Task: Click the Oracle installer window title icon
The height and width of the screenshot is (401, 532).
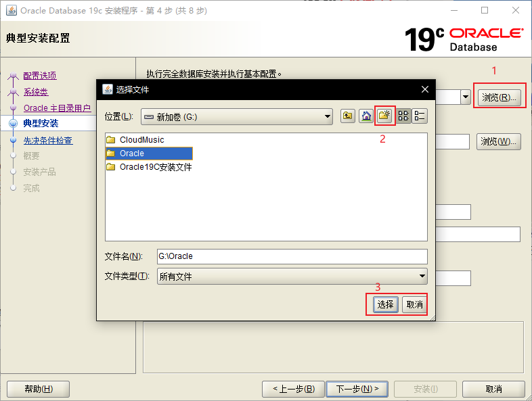Action: 12,11
